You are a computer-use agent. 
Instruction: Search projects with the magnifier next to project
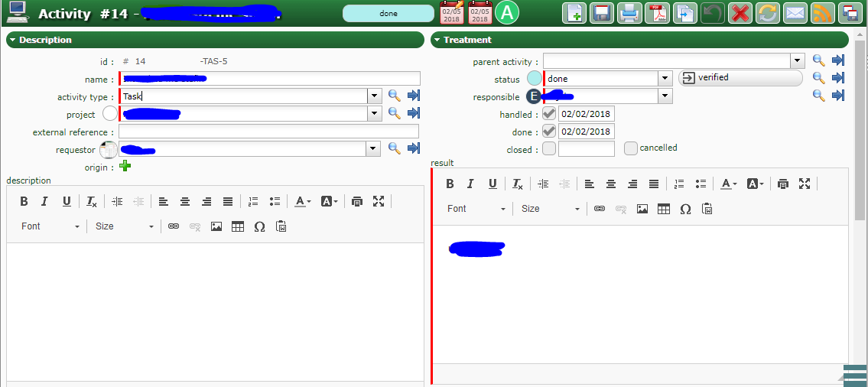(x=394, y=113)
